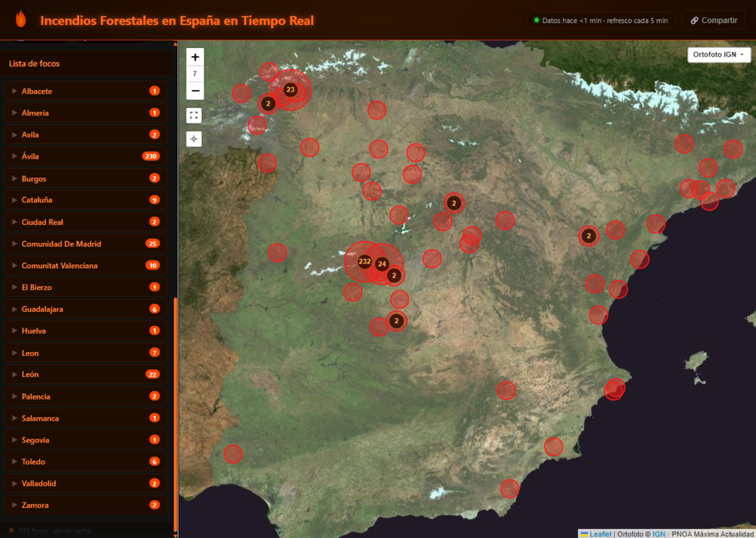Click the 232 fire cluster marker
This screenshot has height=538, width=756.
point(365,262)
